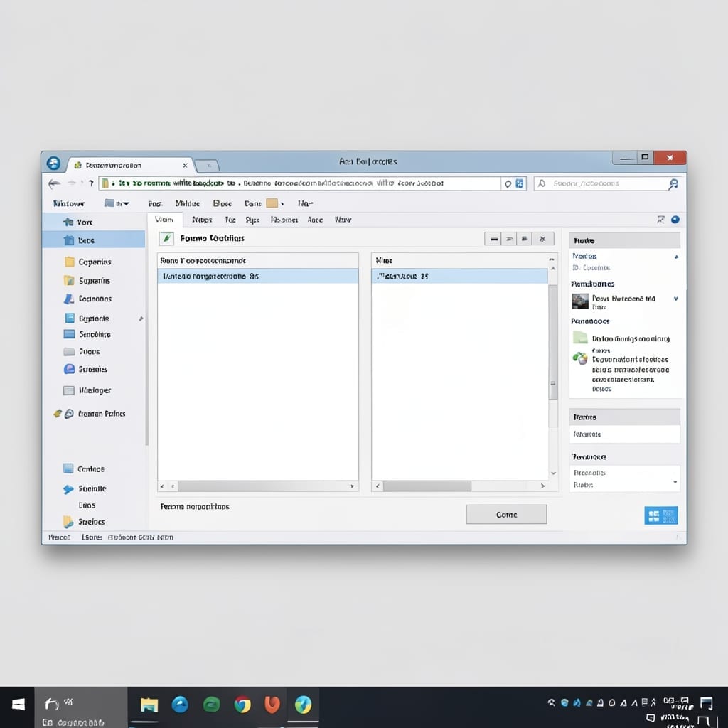728x728 pixels.
Task: Click the Nentos link in the right panel
Action: 584,256
